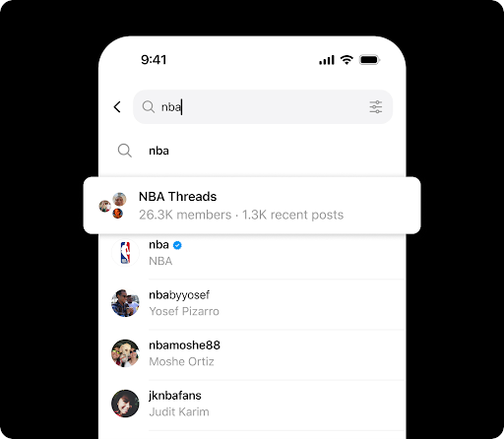Open search filter settings icon
The image size is (504, 439).
[x=376, y=107]
